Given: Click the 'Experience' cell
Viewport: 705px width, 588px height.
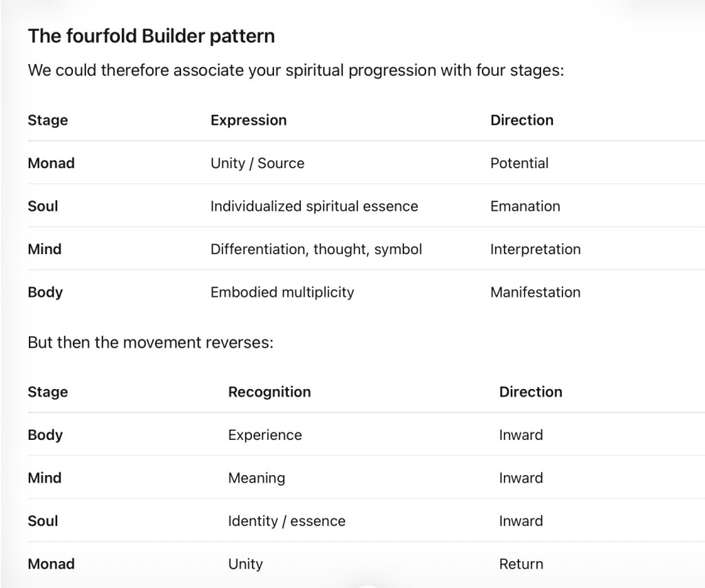Looking at the screenshot, I should click(x=265, y=434).
